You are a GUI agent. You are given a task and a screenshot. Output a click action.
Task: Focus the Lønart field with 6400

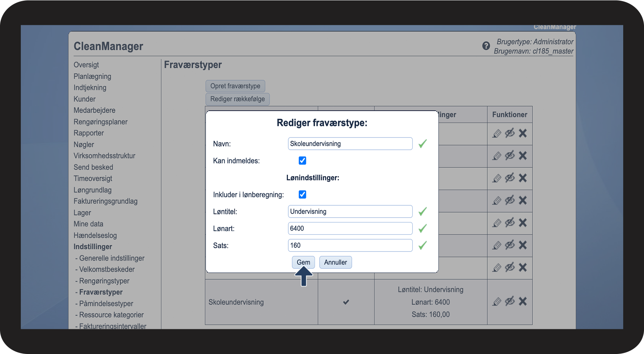coord(350,229)
